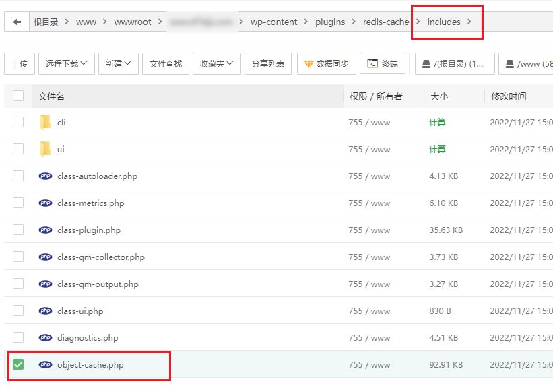
Task: Open the new (新建) dropdown
Action: [x=118, y=64]
